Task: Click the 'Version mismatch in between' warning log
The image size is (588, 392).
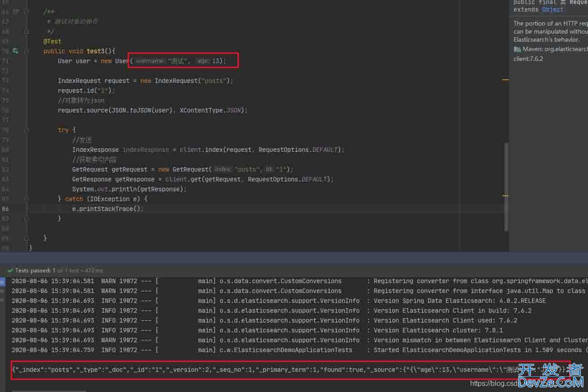Action: 480,340
